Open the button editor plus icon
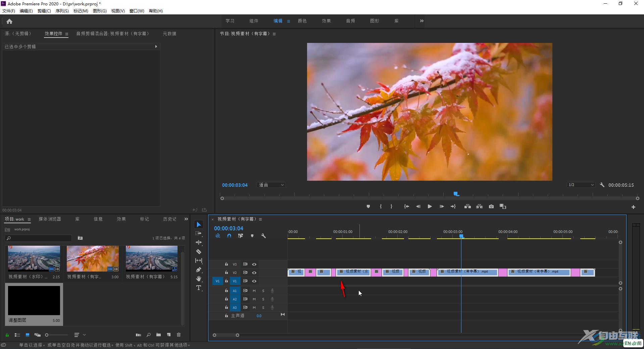This screenshot has width=644, height=349. tap(633, 207)
